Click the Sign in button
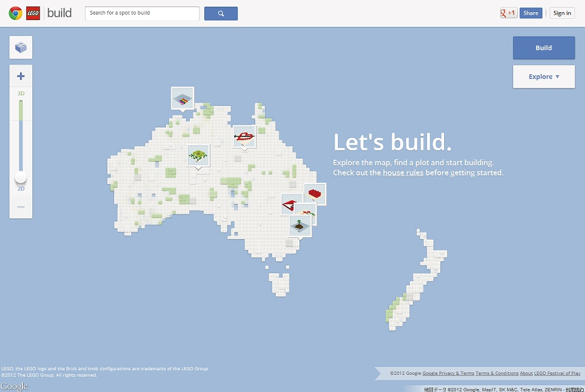The image size is (585, 392). point(561,13)
